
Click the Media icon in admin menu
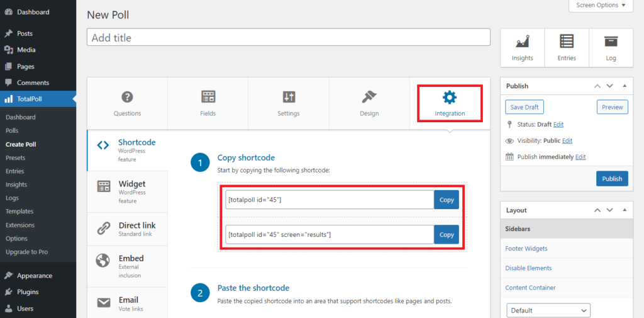click(9, 50)
